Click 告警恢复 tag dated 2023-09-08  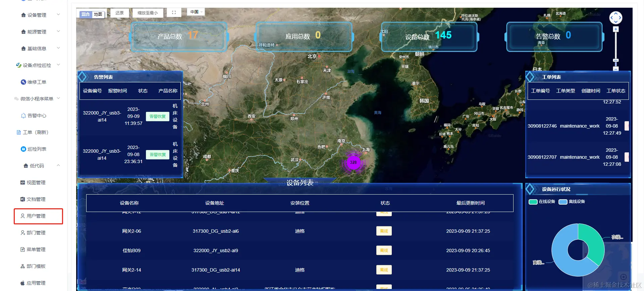click(x=157, y=154)
